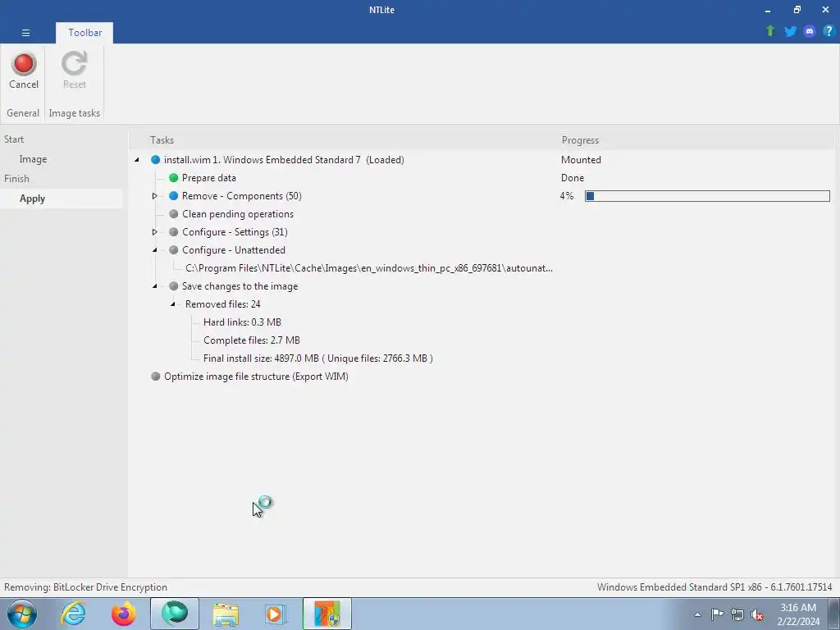Screen dimensions: 840x630
Task: Expand the Remove - Components (50) node
Action: point(155,196)
